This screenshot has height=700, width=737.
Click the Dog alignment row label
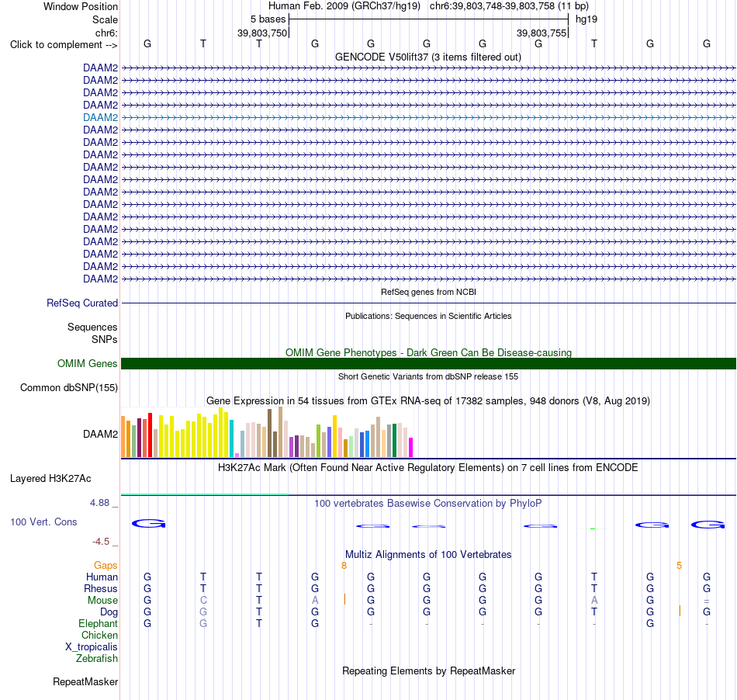(109, 612)
